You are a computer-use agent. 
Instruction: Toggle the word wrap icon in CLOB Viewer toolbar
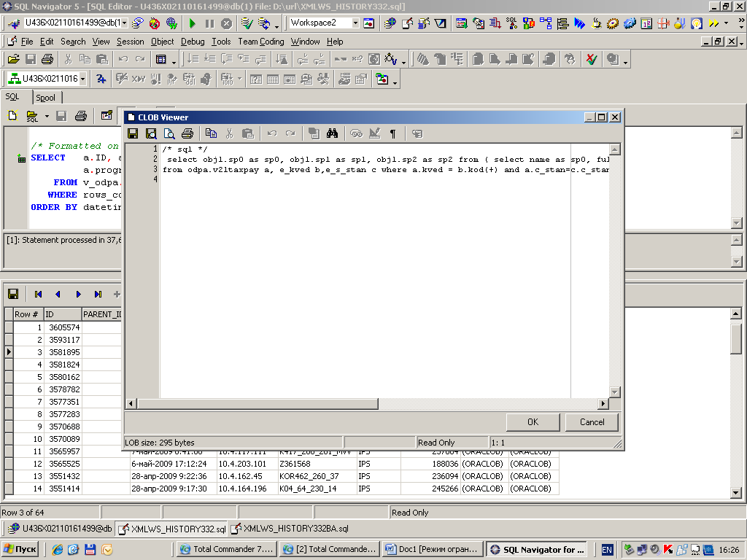(x=417, y=133)
